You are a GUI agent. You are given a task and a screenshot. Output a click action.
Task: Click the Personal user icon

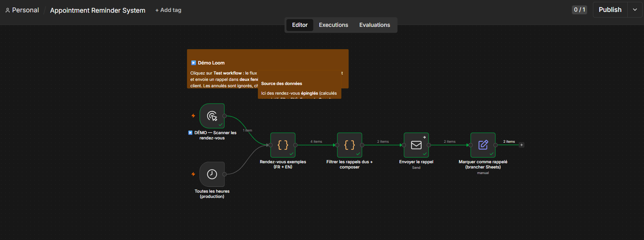(x=7, y=10)
